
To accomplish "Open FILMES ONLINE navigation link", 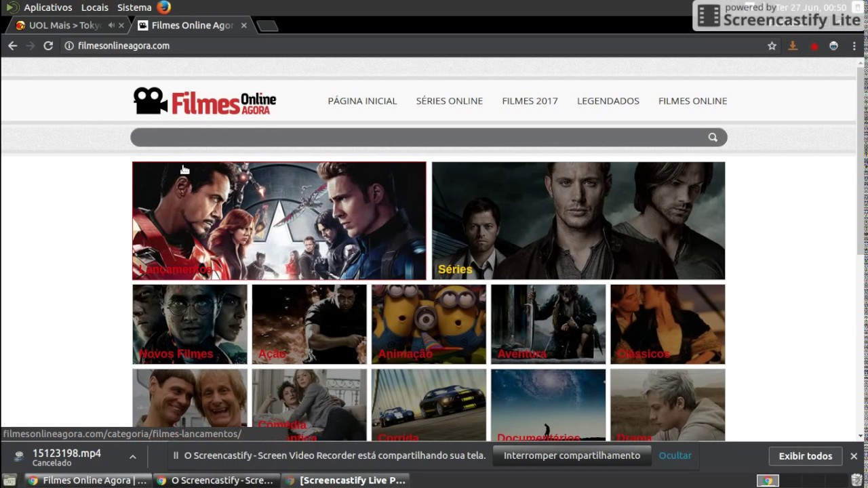I will (x=692, y=101).
